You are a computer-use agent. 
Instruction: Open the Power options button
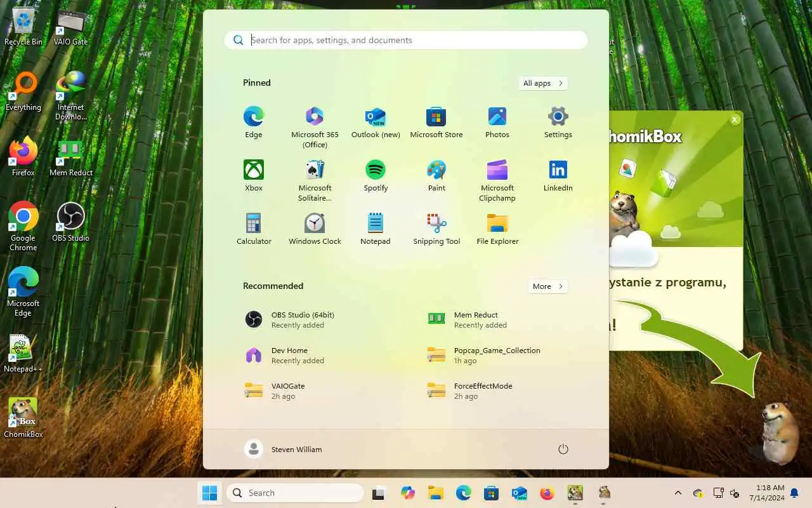click(563, 449)
